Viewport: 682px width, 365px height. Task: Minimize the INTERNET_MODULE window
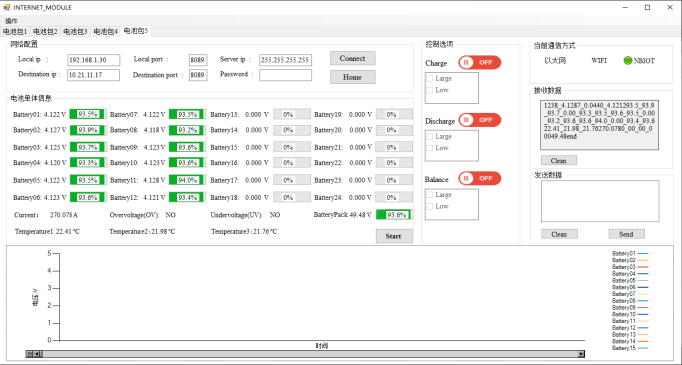625,7
